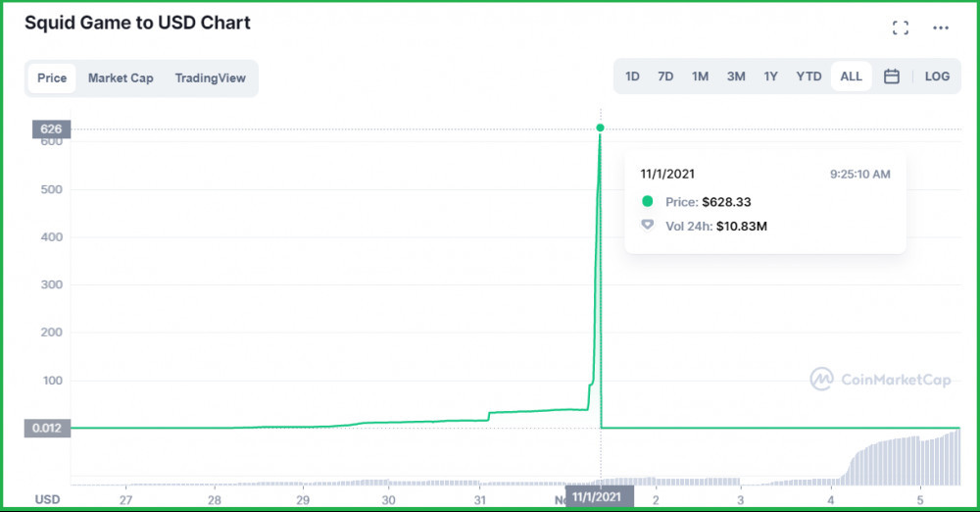The height and width of the screenshot is (512, 980).
Task: Click the 11/1/2021 date in tooltip
Action: click(667, 174)
